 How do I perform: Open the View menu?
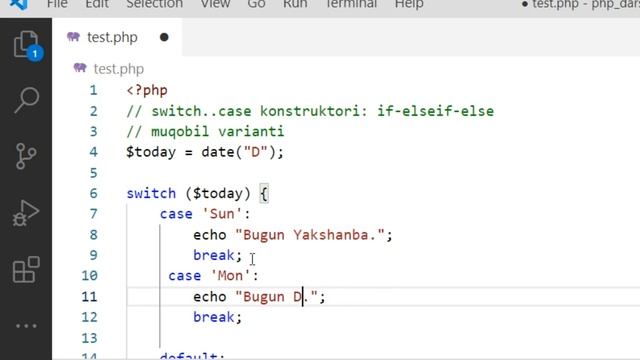[x=215, y=4]
